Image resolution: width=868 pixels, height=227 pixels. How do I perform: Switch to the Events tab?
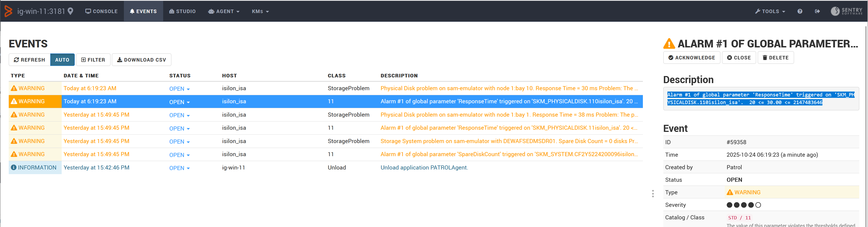pyautogui.click(x=143, y=11)
